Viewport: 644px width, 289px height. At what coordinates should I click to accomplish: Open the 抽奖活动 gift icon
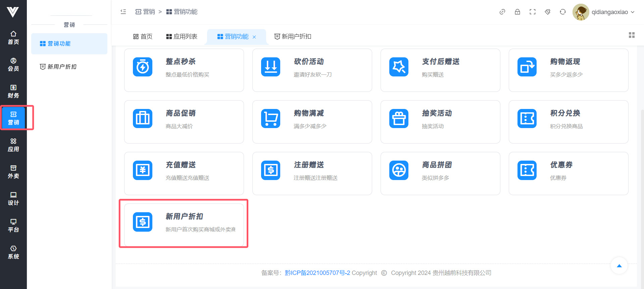point(399,119)
